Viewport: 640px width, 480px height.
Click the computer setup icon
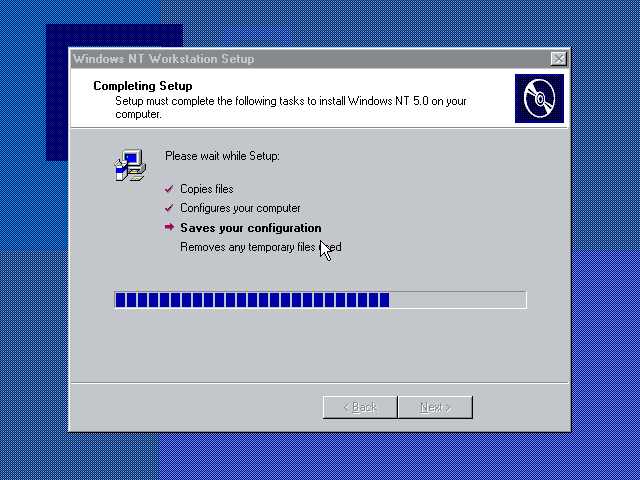[130, 165]
